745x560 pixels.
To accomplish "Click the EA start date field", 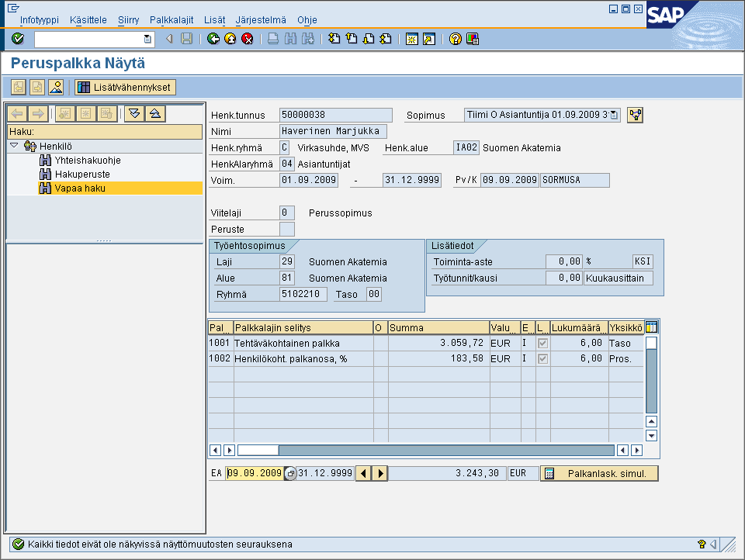I will coord(255,473).
